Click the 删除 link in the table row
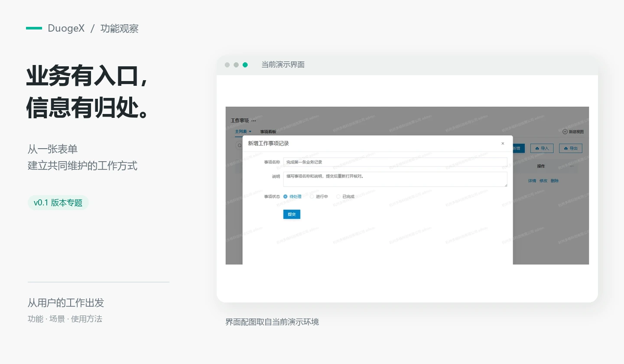Viewport: 624px width, 364px height. point(555,181)
